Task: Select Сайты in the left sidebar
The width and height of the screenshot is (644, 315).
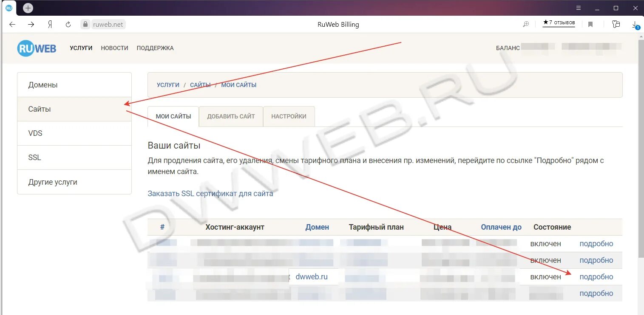Action: tap(74, 109)
